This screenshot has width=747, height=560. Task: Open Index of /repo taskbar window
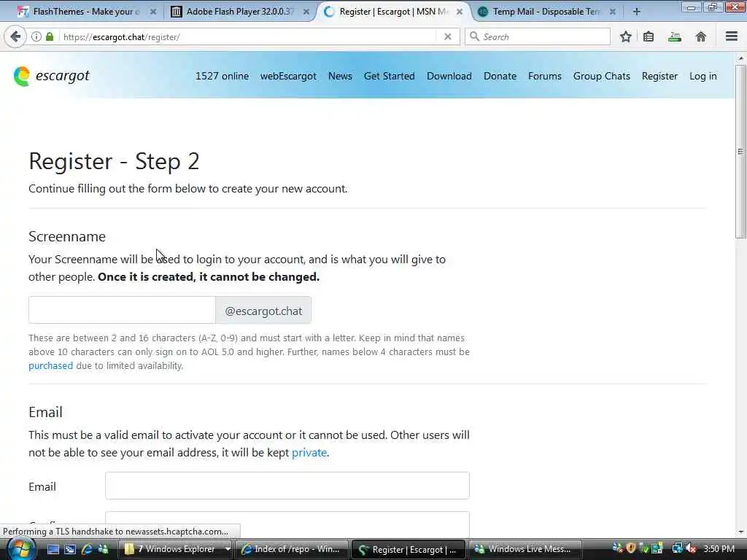pos(292,549)
